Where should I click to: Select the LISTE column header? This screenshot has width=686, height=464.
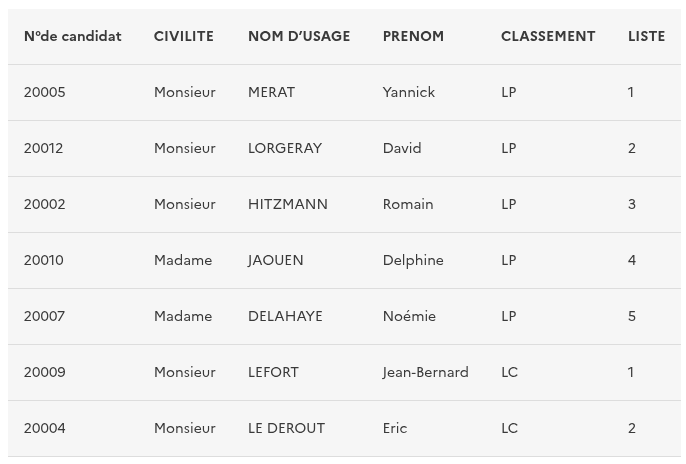coord(646,36)
